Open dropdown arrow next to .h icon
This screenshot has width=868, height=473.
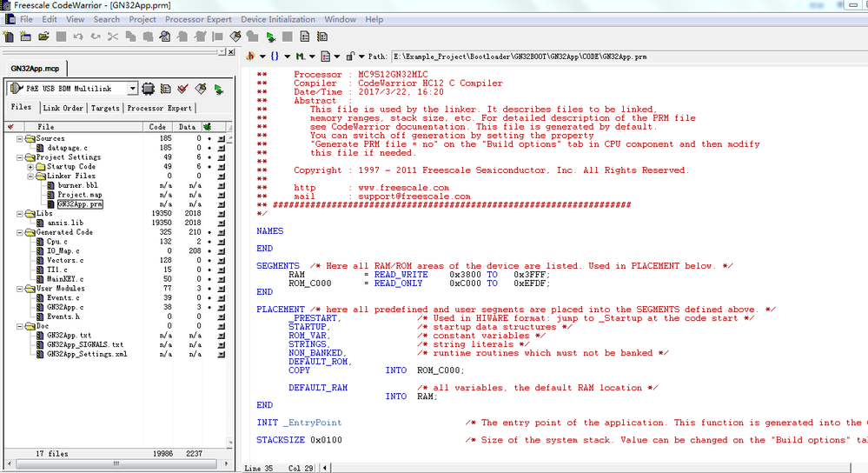click(262, 57)
